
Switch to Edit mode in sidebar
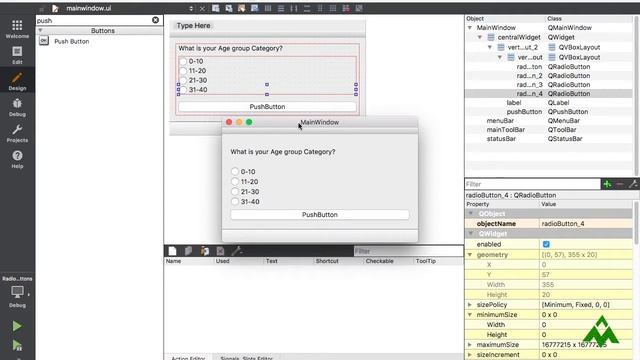[x=17, y=56]
